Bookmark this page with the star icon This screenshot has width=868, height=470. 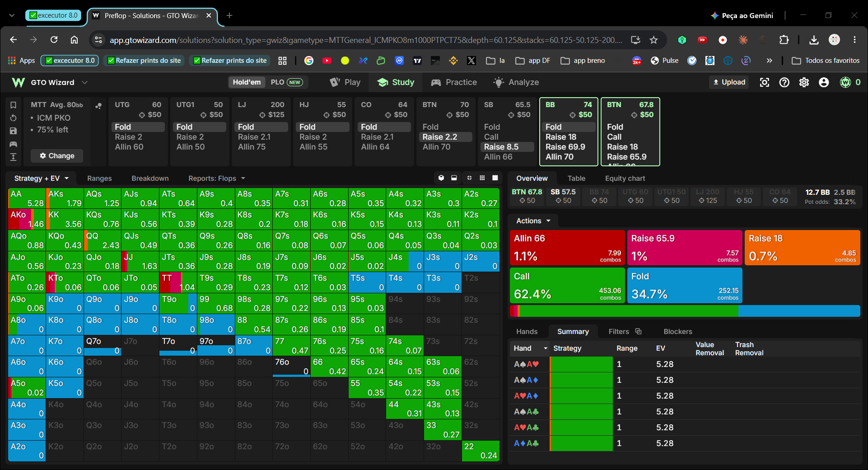pos(654,40)
